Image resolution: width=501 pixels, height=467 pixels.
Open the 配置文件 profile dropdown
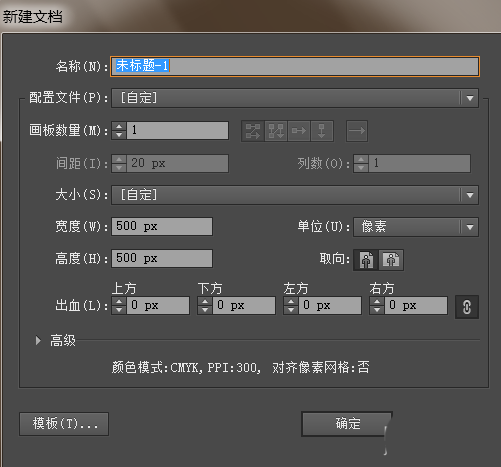[x=295, y=98]
